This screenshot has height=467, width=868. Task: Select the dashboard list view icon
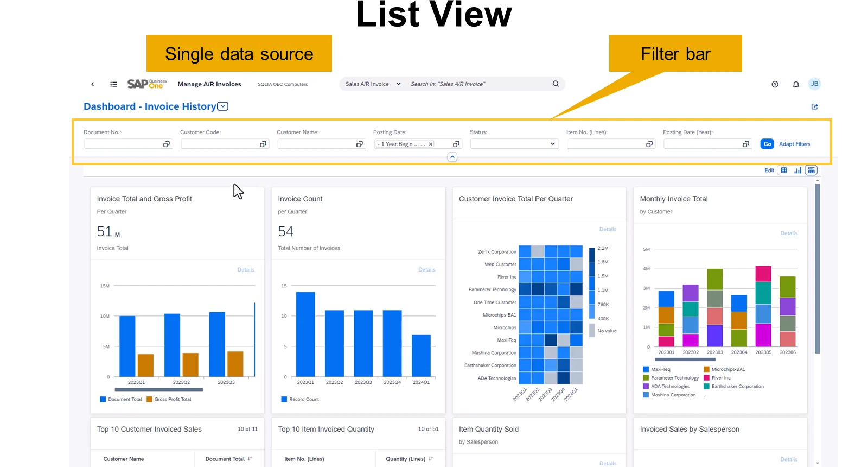tap(811, 171)
